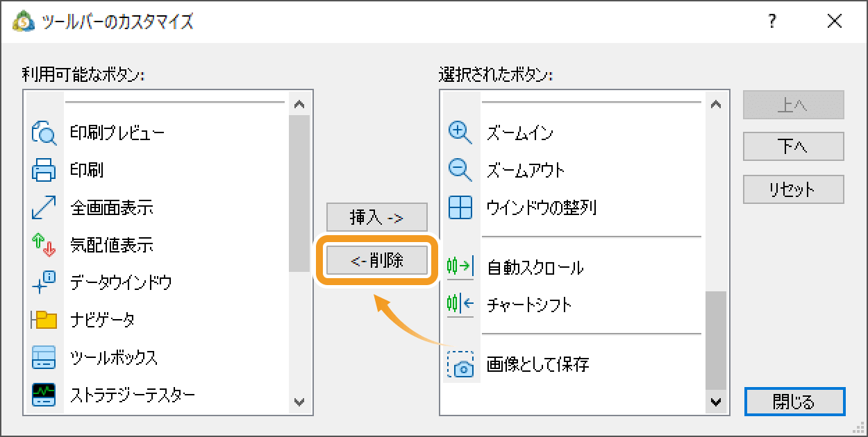Select ストラテジーテスター text in the list
This screenshot has width=868, height=437.
133,395
